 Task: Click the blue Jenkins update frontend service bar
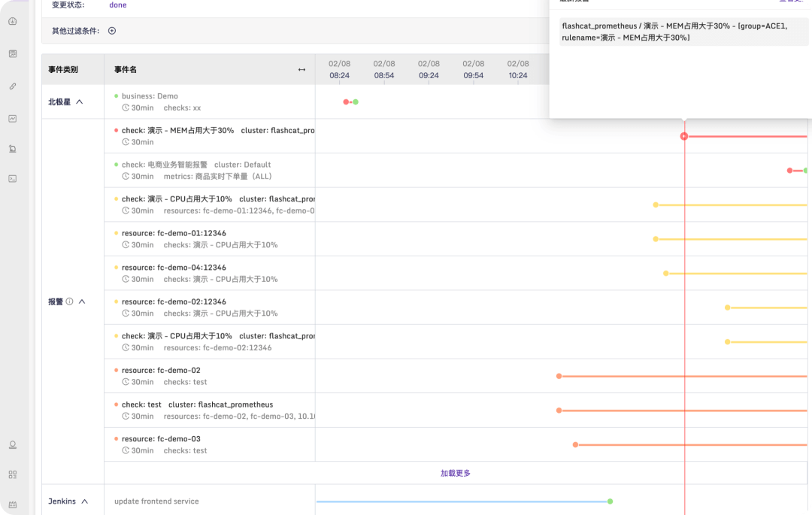(462, 501)
